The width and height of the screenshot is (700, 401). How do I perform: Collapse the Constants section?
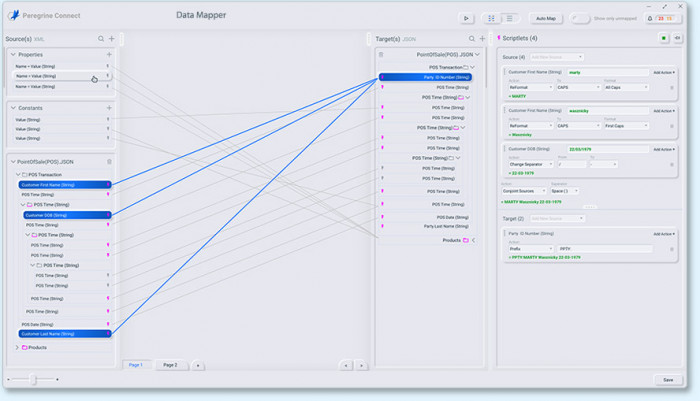coord(13,108)
